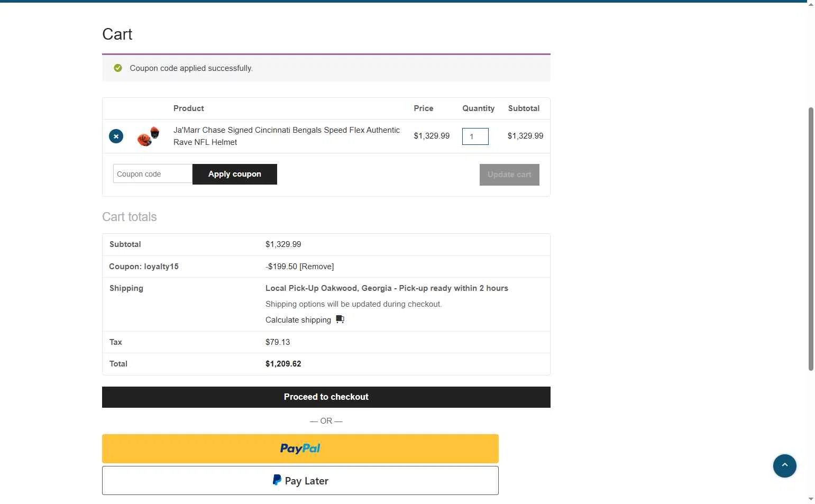Choose the Pay Later button
Viewport: 815px width, 504px height.
click(300, 480)
